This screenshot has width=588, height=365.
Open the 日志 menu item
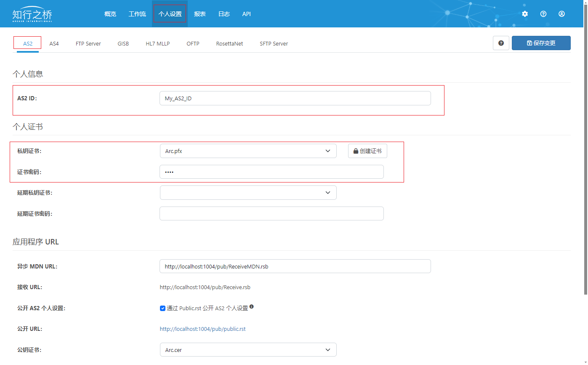pyautogui.click(x=224, y=14)
